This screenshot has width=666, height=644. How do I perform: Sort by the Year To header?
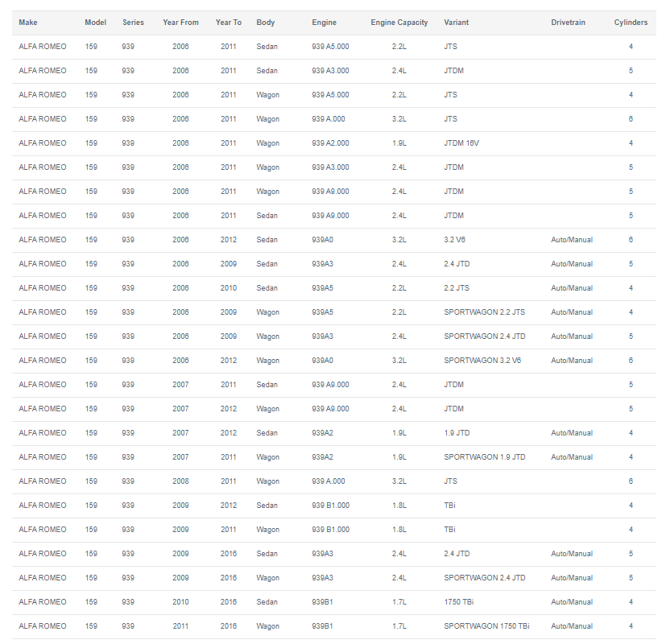pos(229,23)
